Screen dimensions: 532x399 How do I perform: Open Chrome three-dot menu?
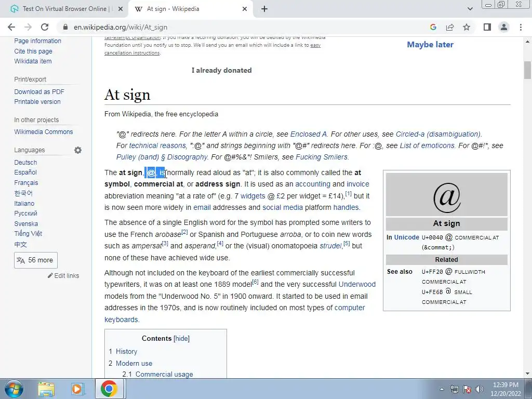click(521, 27)
